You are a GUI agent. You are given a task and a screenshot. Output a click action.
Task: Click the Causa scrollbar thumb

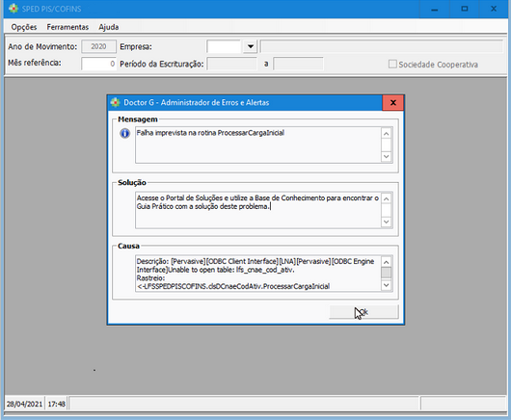tap(387, 273)
